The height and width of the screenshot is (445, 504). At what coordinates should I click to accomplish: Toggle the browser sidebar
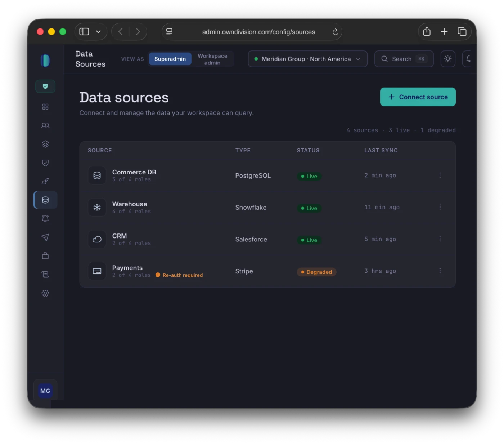pos(84,32)
